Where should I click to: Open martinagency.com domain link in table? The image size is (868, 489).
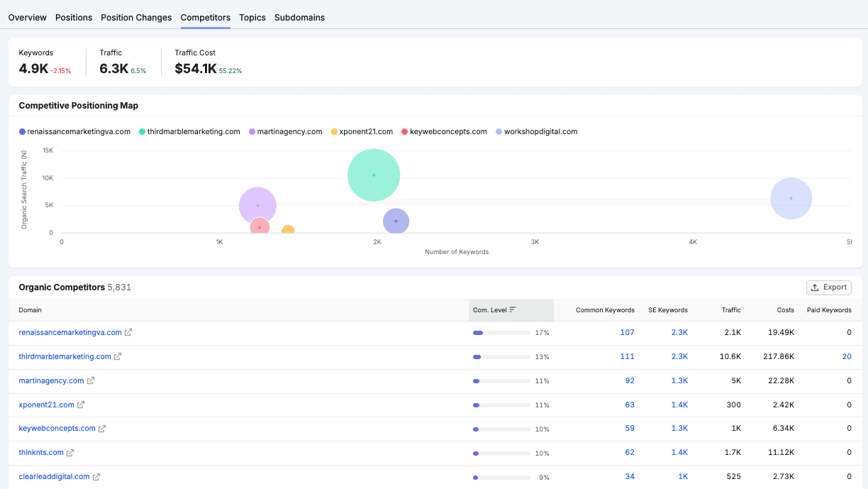click(51, 380)
